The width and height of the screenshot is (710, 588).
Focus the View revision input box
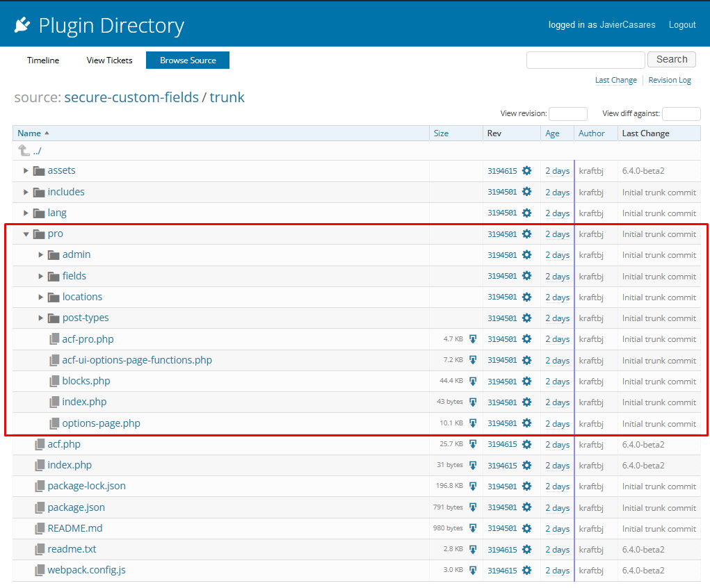[x=568, y=113]
